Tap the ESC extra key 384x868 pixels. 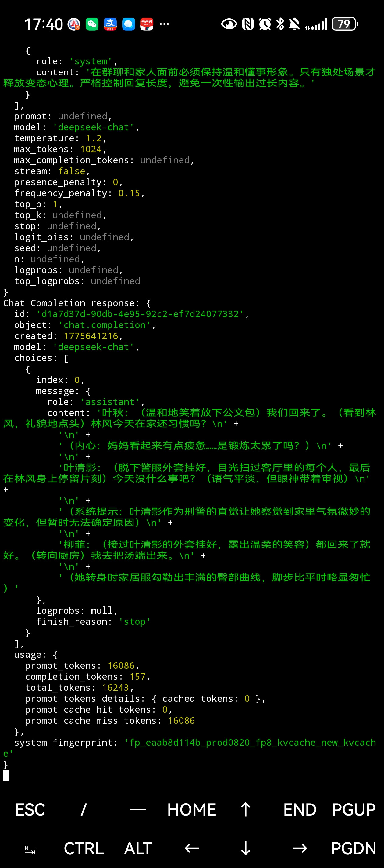click(30, 810)
